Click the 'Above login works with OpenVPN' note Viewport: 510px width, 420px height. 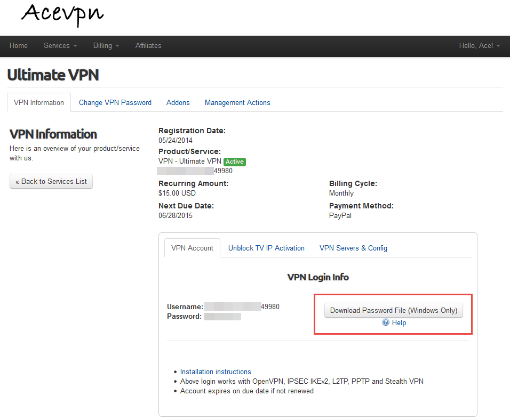(302, 381)
